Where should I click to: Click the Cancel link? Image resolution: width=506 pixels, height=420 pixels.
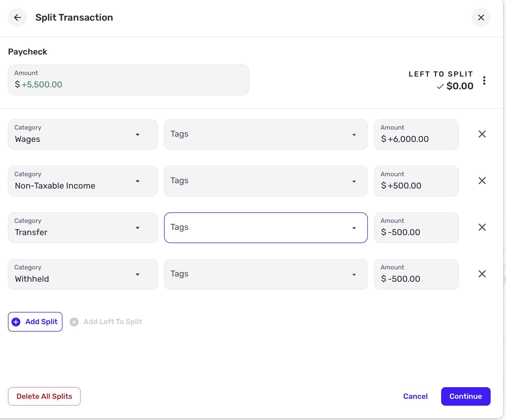tap(415, 396)
